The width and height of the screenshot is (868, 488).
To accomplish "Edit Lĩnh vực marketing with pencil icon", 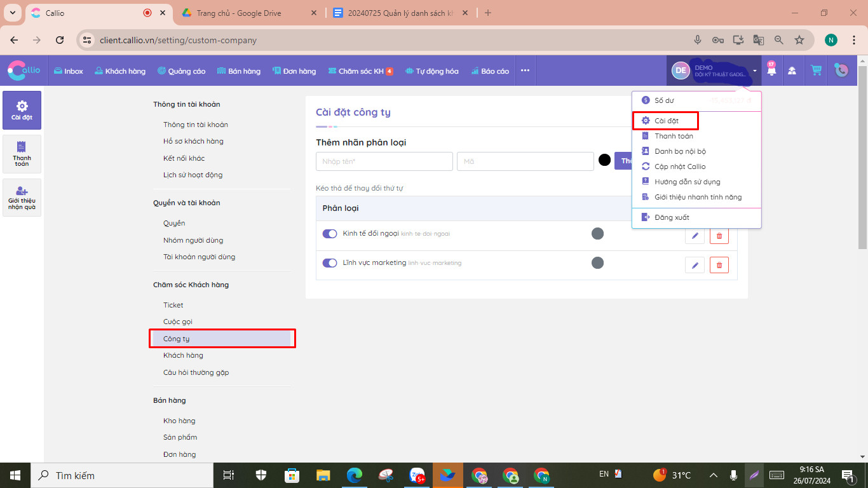I will [695, 265].
